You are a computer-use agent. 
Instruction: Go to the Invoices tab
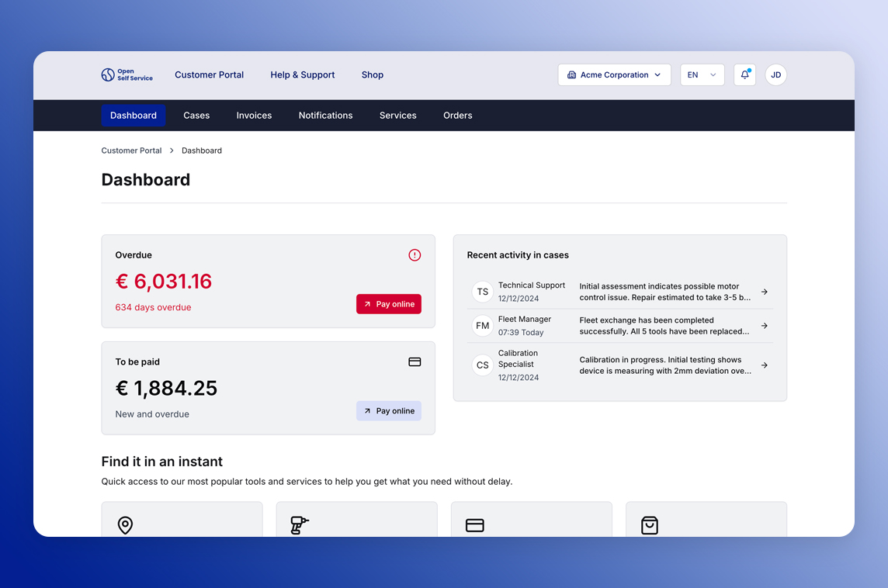coord(254,116)
